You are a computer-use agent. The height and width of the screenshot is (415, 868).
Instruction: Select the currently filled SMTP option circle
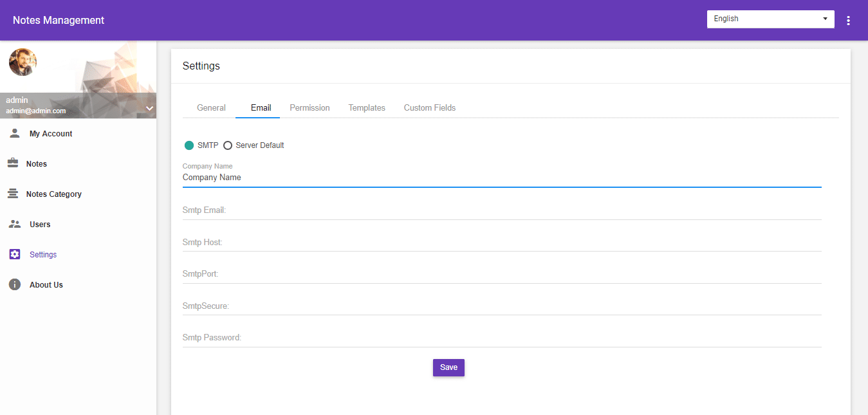click(189, 145)
